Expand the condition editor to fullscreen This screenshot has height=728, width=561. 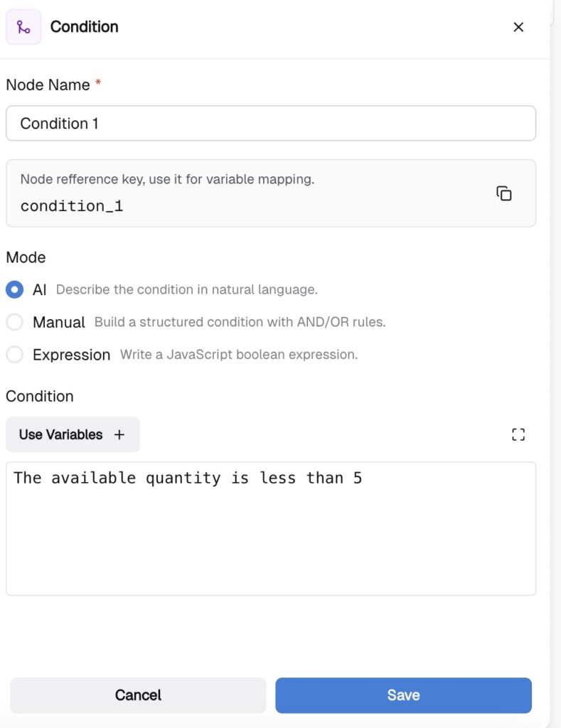518,434
